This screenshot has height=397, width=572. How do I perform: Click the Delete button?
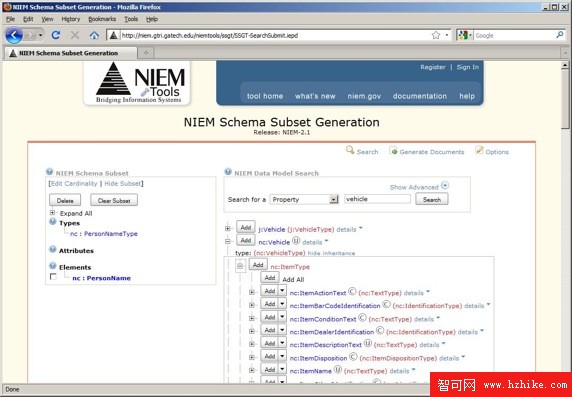pos(65,200)
